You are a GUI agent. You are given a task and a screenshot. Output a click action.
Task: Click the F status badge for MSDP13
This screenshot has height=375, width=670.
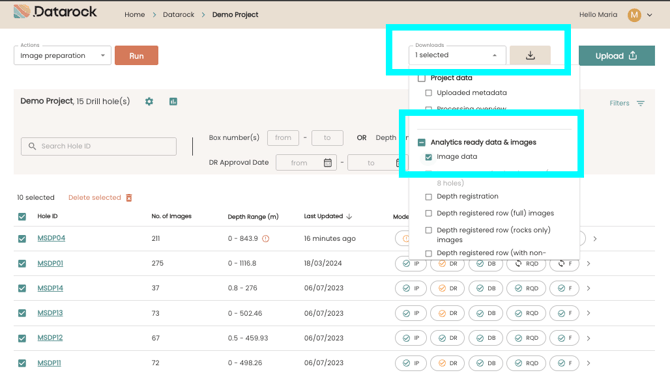tap(564, 313)
